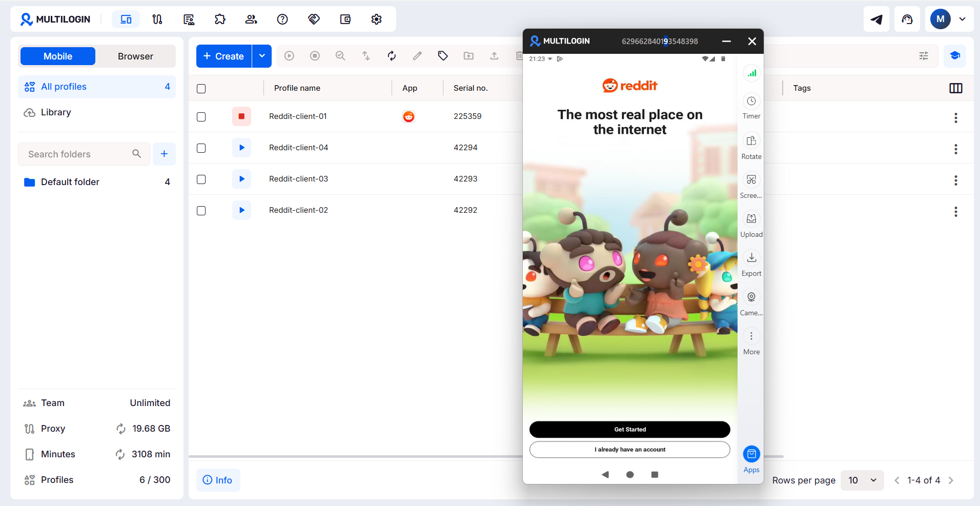This screenshot has width=980, height=506.
Task: Click the Upload tool in phone sidebar
Action: tap(751, 225)
